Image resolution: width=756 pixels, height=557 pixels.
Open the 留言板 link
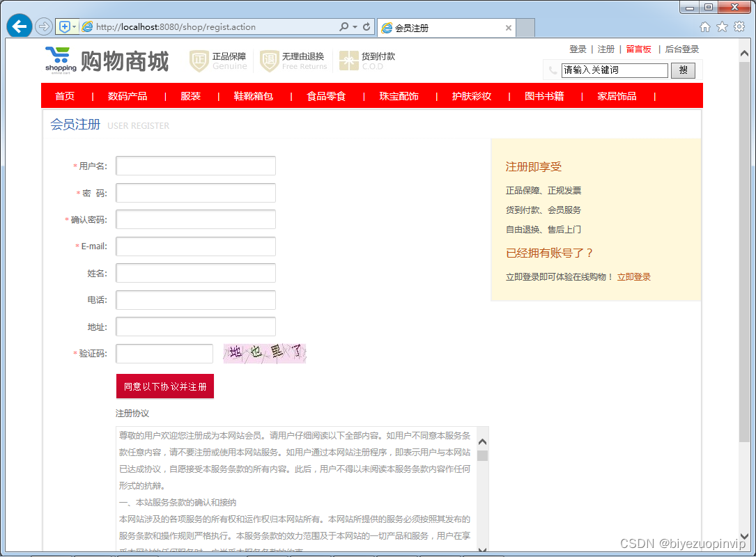click(x=638, y=49)
